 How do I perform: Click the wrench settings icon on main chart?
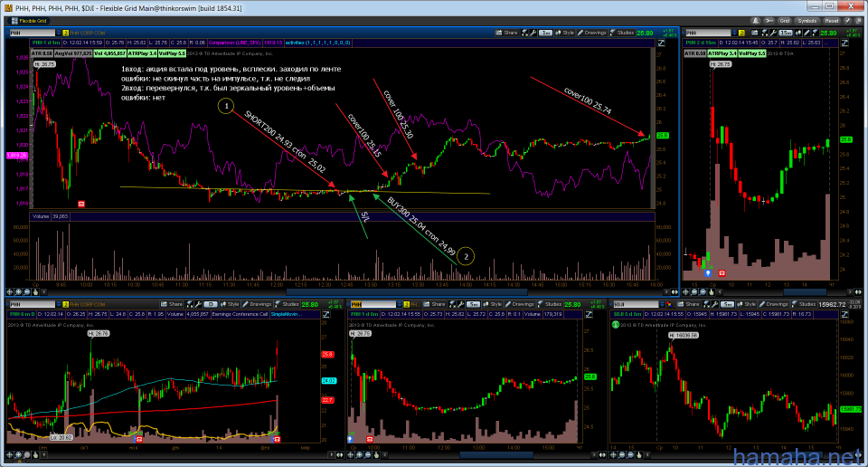[533, 33]
